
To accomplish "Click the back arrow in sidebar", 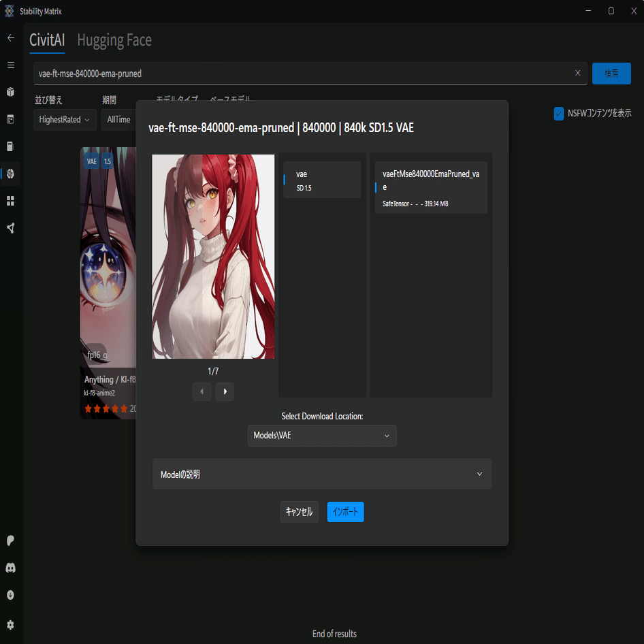I will click(x=11, y=38).
